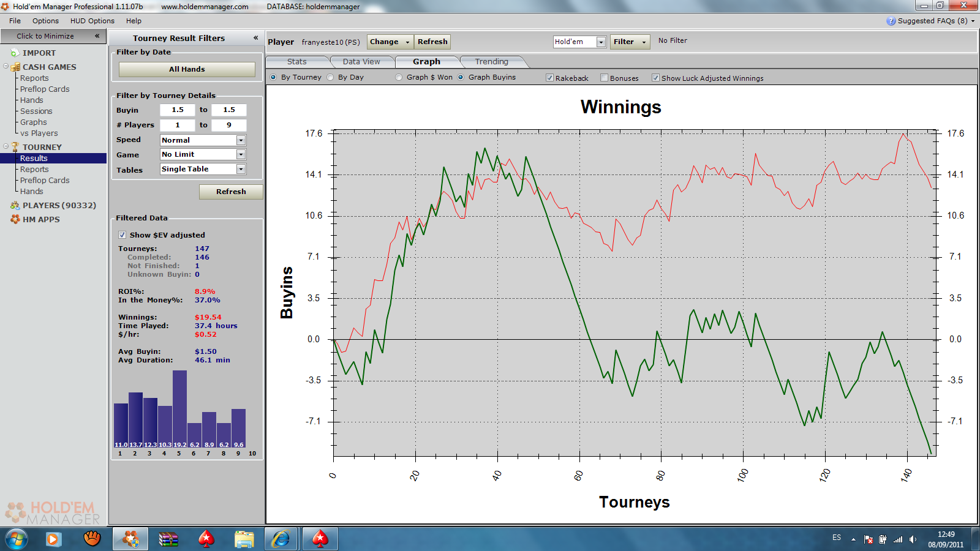The image size is (980, 551).
Task: Collapse the CASH GAMES tree node
Action: click(6, 66)
